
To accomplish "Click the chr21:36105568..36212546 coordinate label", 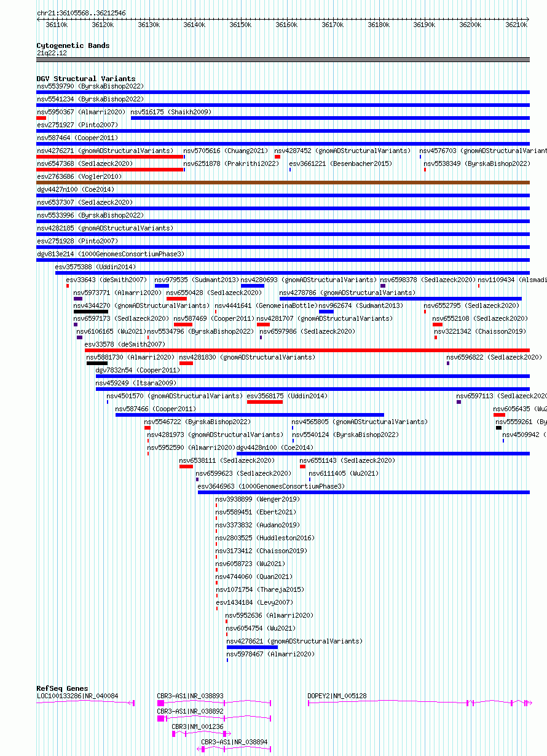I will (81, 13).
